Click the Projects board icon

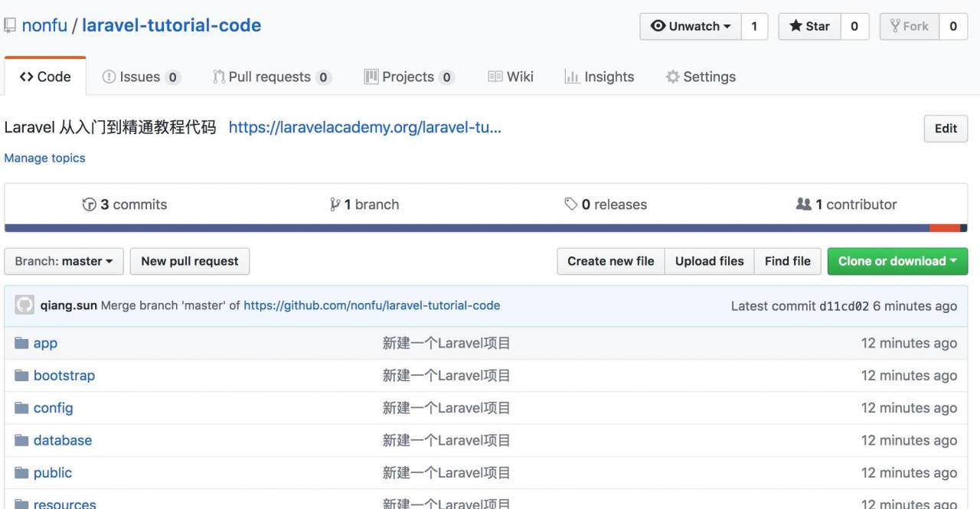tap(371, 77)
